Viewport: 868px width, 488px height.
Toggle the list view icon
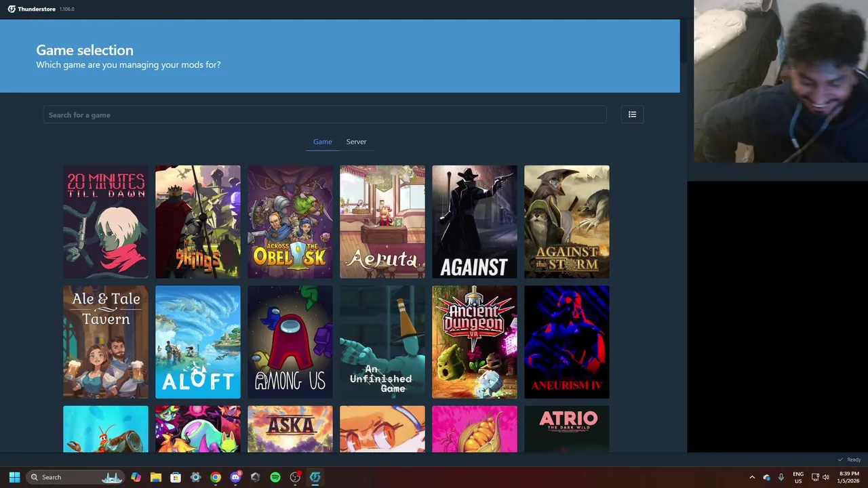(x=632, y=115)
